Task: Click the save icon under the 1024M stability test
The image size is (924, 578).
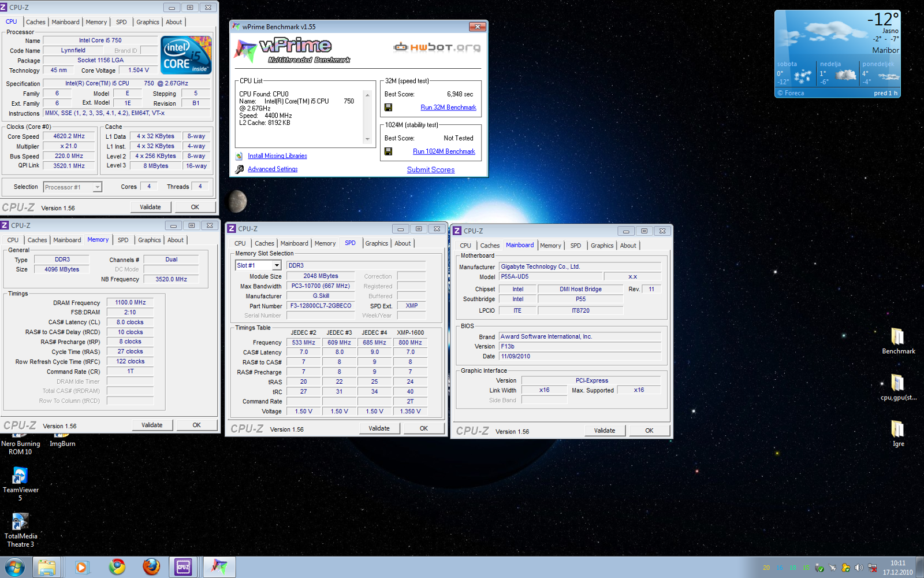Action: 388,151
